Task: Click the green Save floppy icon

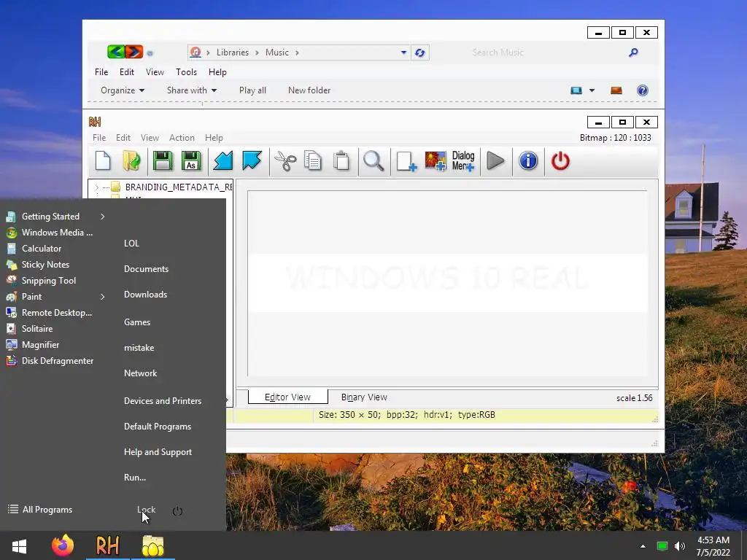Action: [163, 161]
